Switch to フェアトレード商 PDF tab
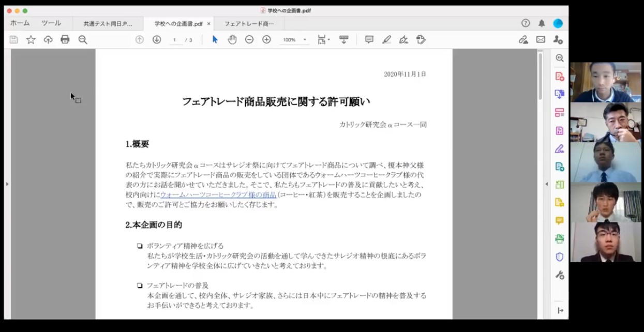The height and width of the screenshot is (332, 644). [x=249, y=24]
